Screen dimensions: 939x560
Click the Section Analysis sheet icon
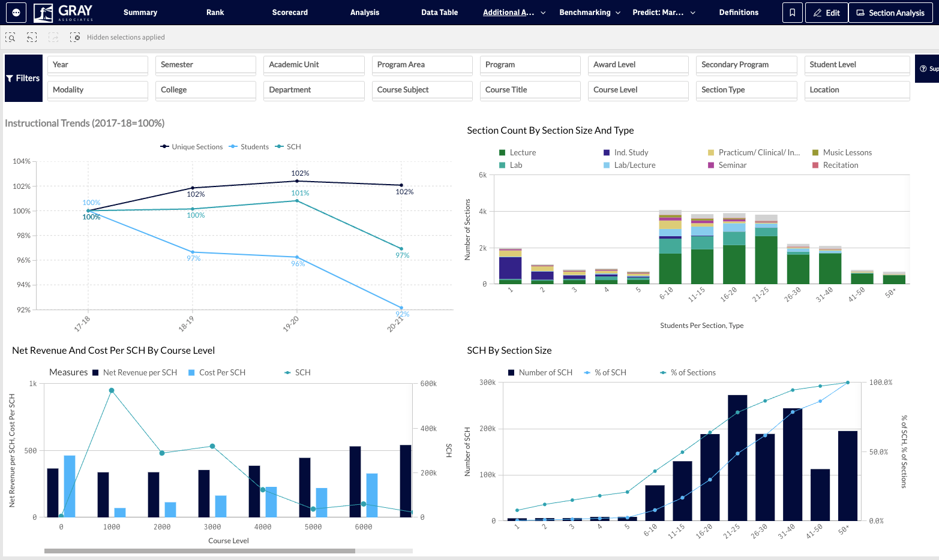coord(860,13)
